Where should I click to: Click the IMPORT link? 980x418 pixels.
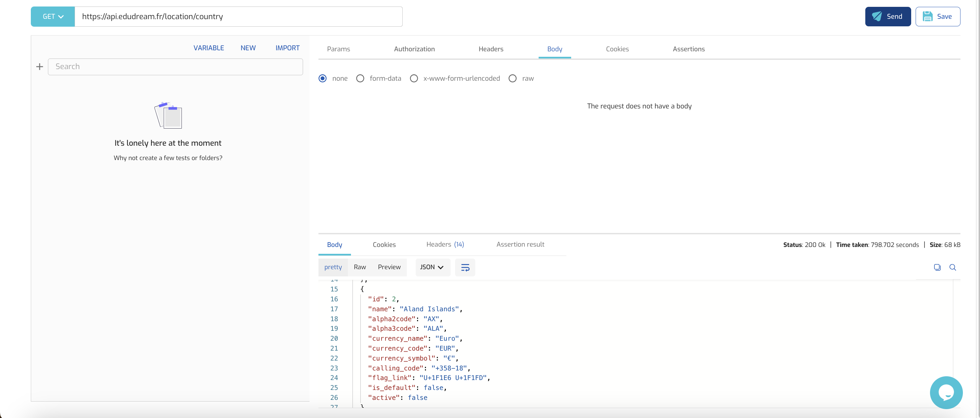tap(287, 48)
